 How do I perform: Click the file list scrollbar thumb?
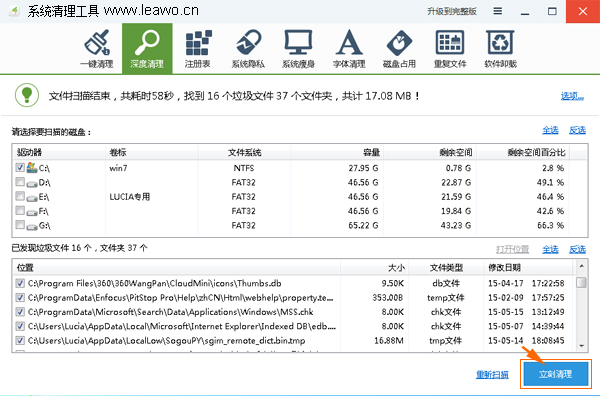pos(581,282)
